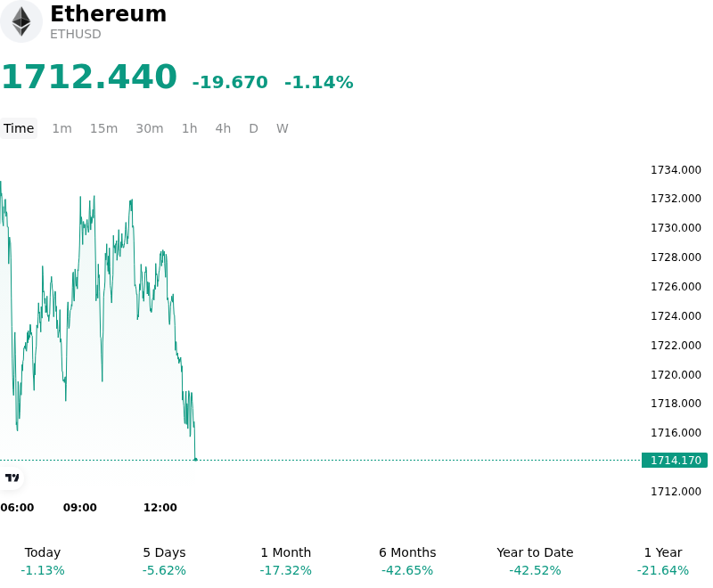Click the 1714.170 current price label
The image size is (713, 588).
coord(675,461)
